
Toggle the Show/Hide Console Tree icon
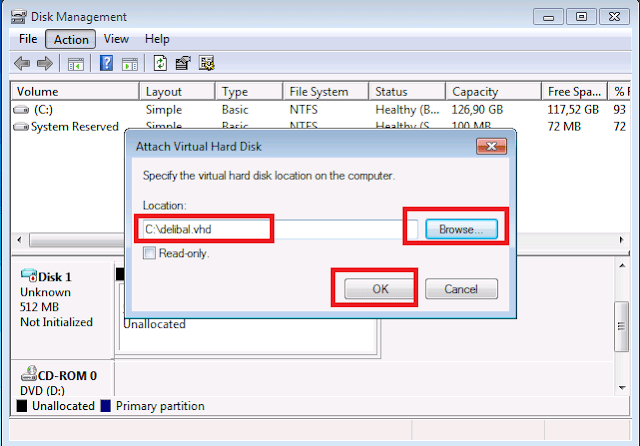[75, 63]
